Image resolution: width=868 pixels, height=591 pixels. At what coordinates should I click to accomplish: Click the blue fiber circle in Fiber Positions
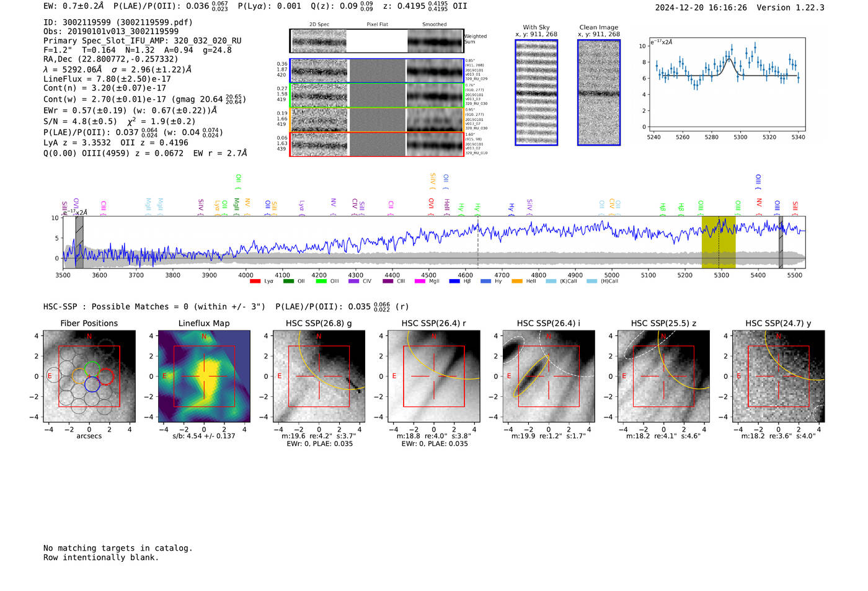[92, 384]
